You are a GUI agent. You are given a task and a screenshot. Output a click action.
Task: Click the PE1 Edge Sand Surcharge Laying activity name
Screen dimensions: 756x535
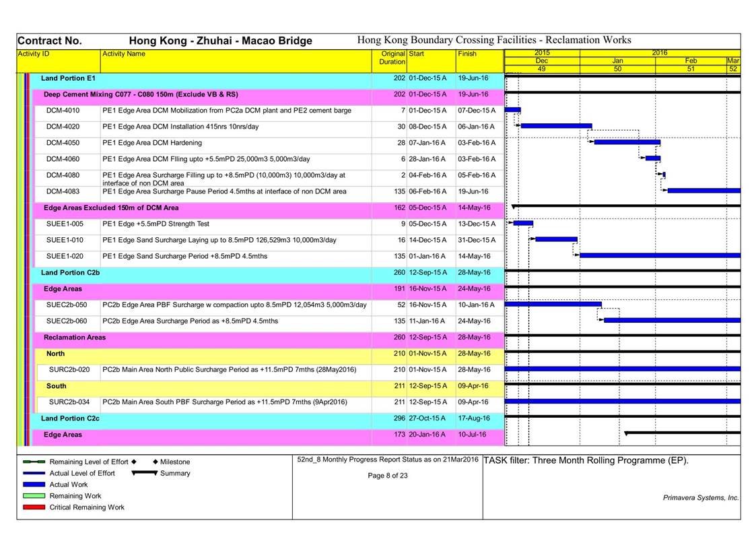(219, 241)
